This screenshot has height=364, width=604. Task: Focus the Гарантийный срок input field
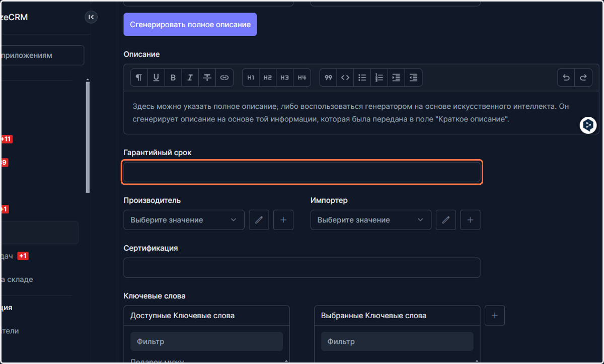[302, 172]
